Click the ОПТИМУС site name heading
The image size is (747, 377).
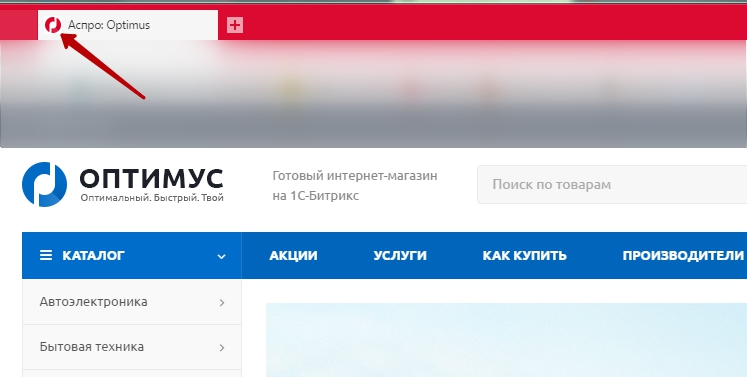click(x=151, y=179)
